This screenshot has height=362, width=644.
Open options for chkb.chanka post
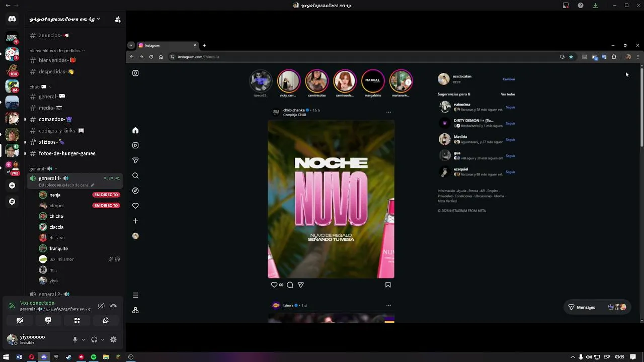[388, 112]
